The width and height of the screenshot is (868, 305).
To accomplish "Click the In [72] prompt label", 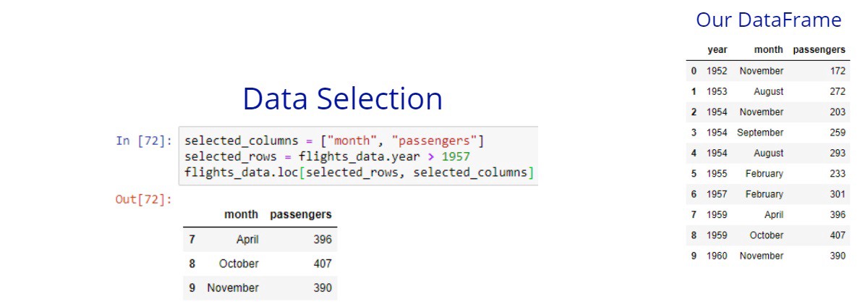I will click(x=144, y=140).
